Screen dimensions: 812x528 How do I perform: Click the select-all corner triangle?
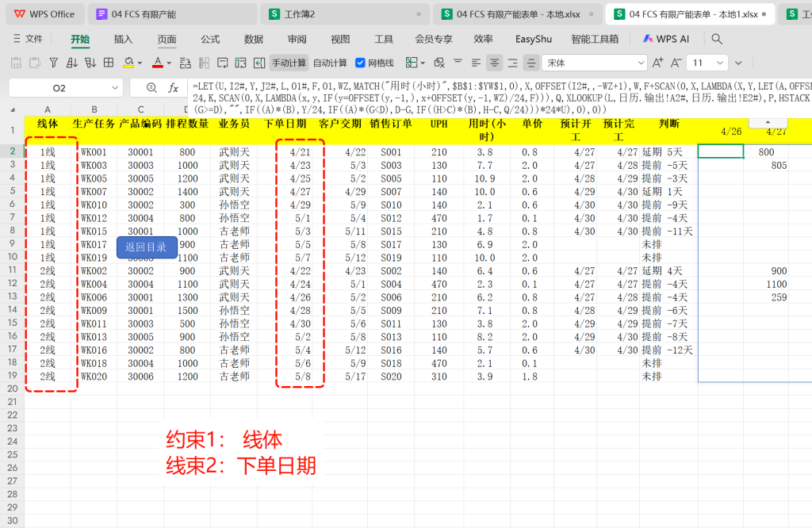(13, 109)
